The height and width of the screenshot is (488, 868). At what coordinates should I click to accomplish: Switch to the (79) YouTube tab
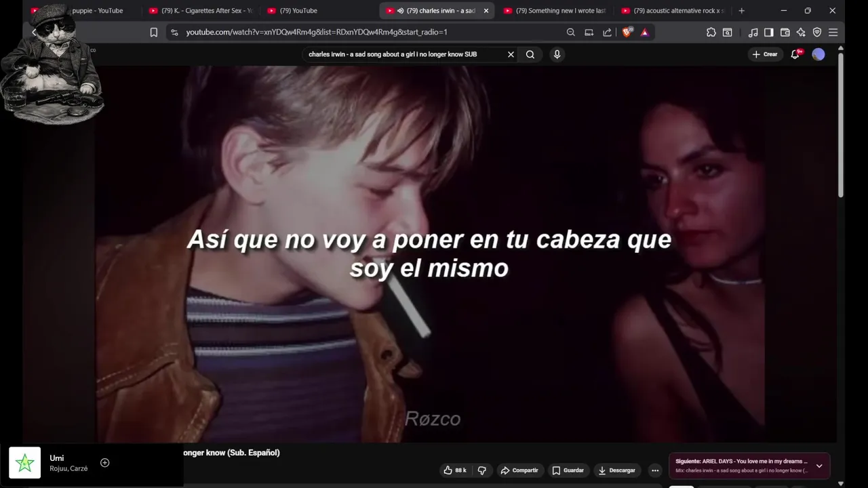(319, 11)
